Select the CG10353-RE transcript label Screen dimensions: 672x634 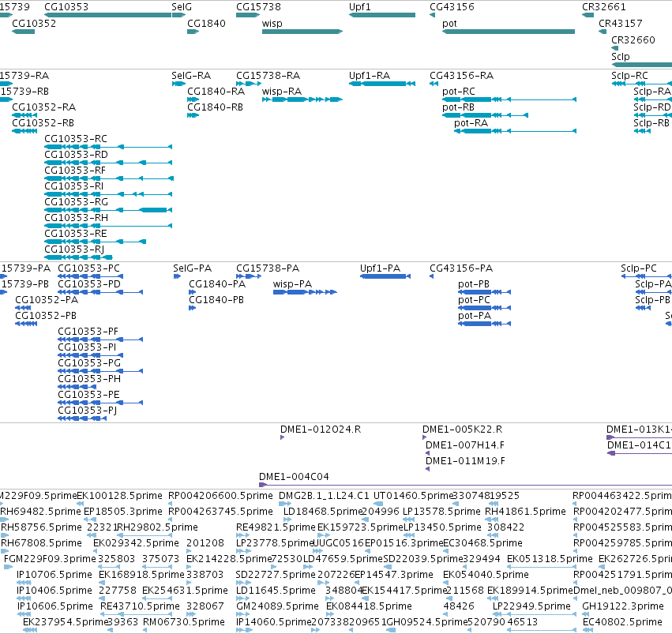click(76, 234)
